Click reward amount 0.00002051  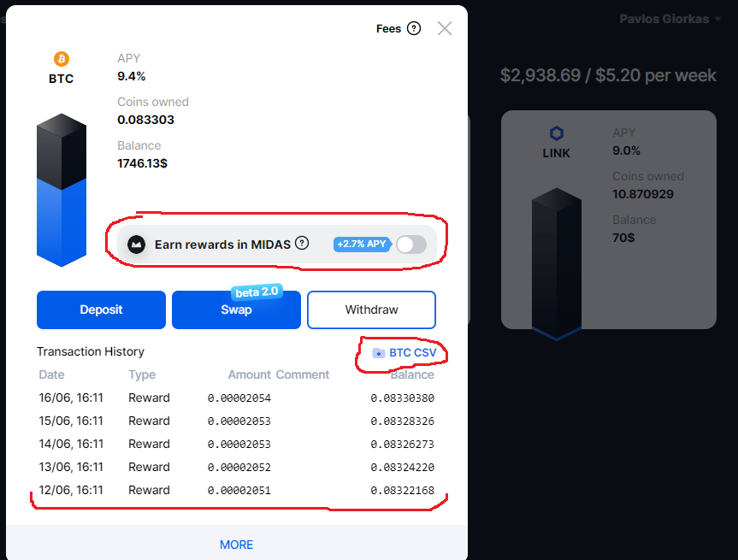tap(239, 491)
